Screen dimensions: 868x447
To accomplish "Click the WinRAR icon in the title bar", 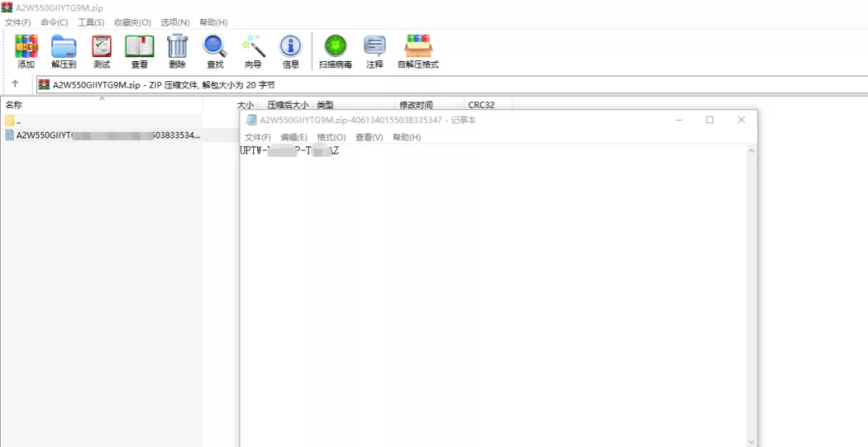I will pos(6,8).
